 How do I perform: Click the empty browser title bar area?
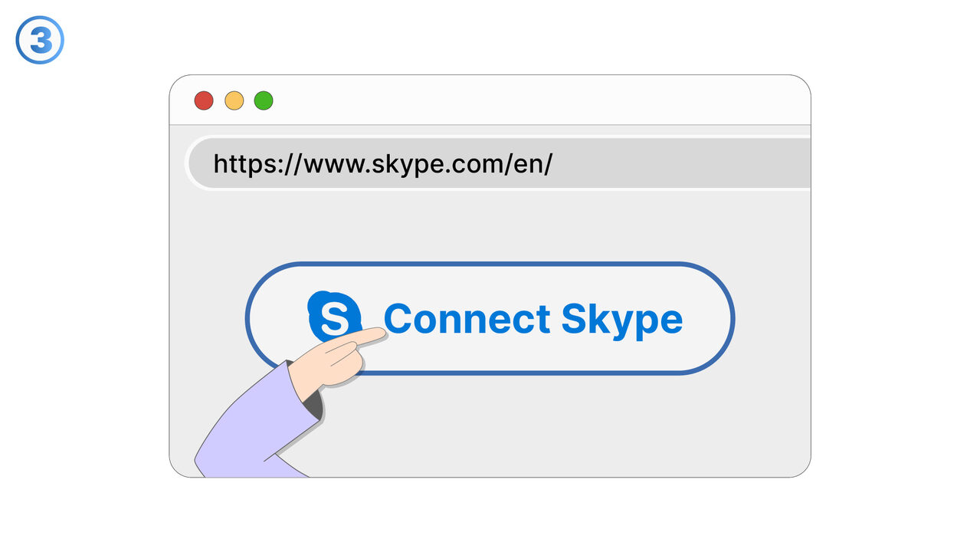coord(536,100)
